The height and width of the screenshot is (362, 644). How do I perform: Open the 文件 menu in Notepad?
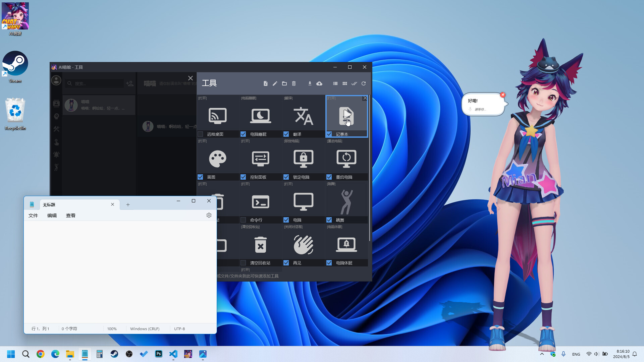click(x=33, y=215)
